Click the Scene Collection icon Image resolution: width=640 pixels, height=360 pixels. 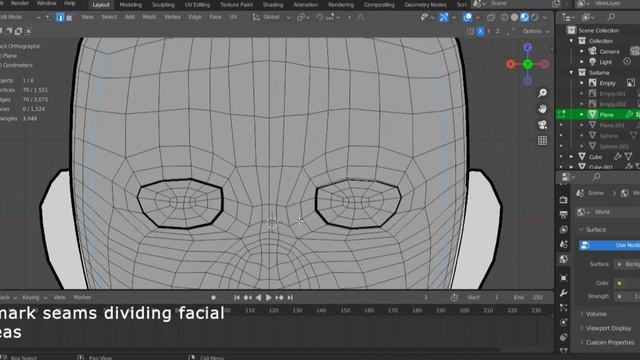[x=571, y=30]
